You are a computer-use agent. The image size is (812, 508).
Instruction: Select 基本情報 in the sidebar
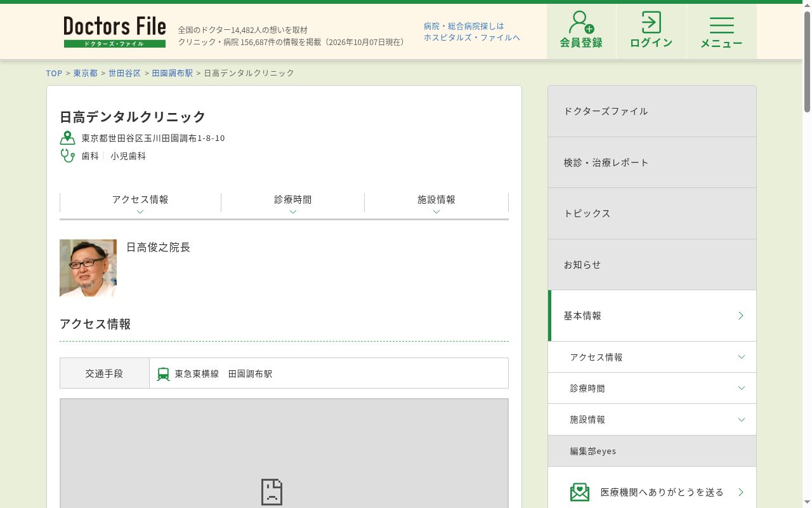(x=652, y=316)
